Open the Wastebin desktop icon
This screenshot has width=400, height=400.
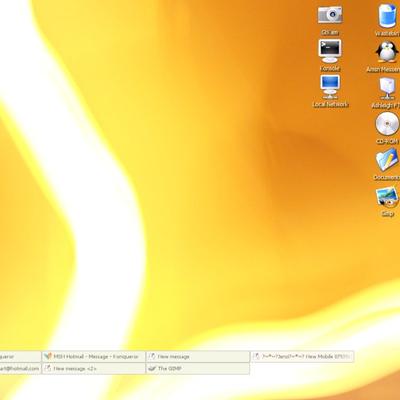388,16
